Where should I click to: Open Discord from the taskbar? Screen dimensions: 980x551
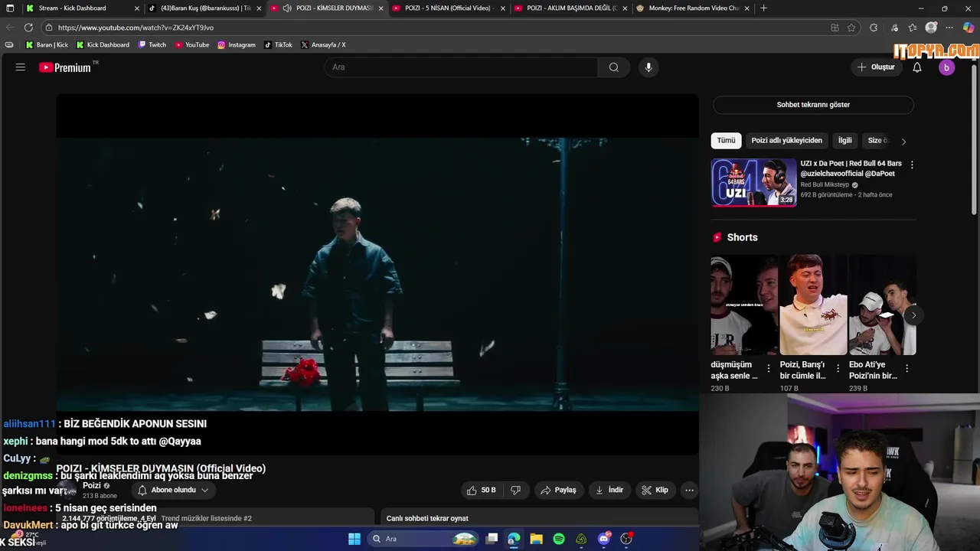(604, 539)
